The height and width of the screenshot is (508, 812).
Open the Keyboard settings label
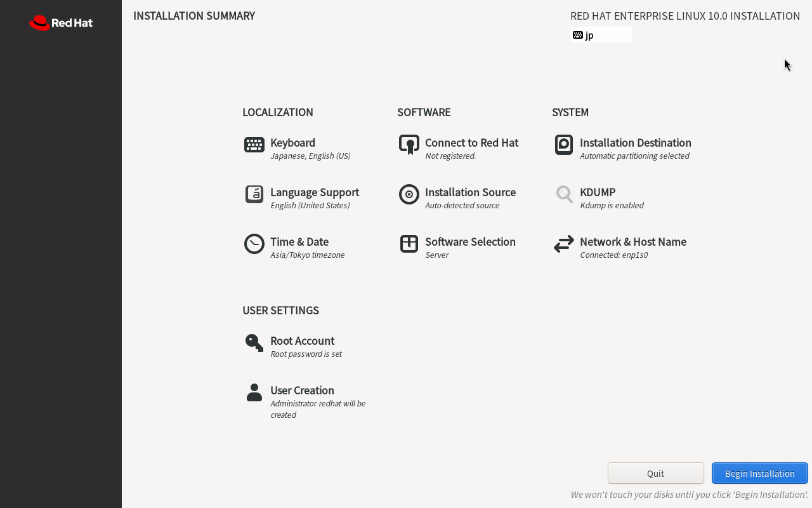(x=292, y=143)
